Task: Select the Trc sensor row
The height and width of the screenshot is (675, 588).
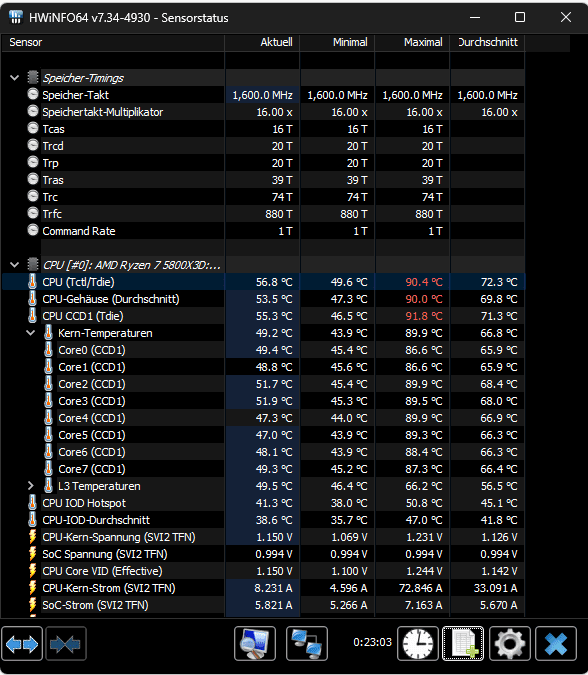Action: click(263, 197)
